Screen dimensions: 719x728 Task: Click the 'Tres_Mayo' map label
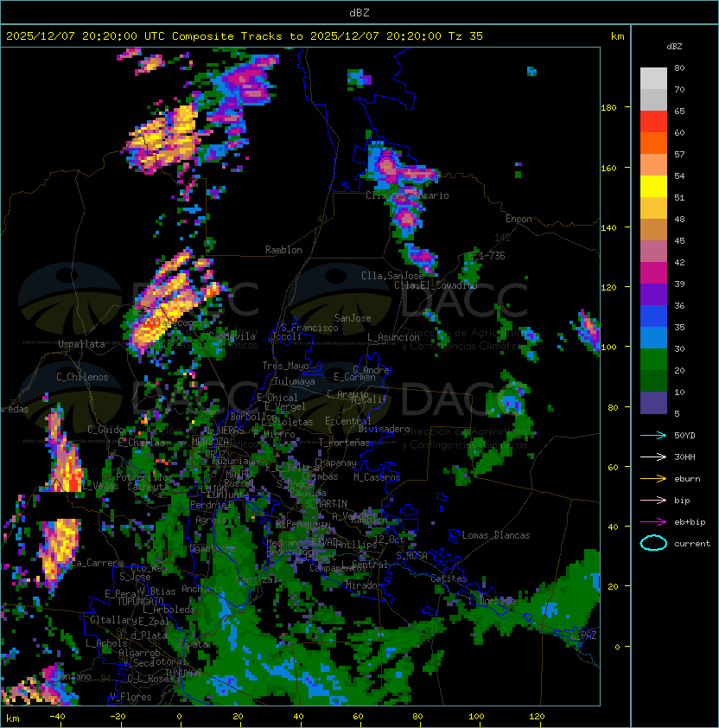[x=285, y=366]
